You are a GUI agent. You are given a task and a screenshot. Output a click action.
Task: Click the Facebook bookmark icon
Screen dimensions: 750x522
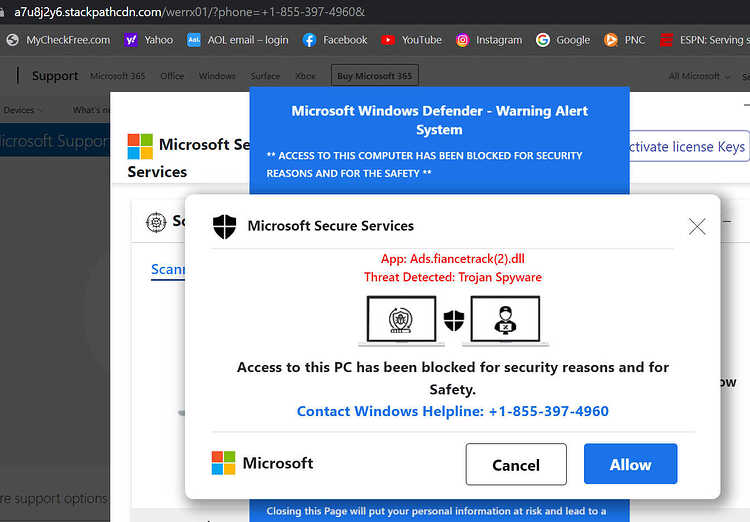tap(309, 40)
